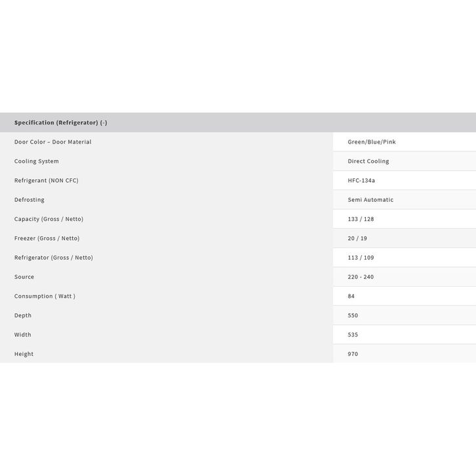Select the HFC-134a value text
The width and height of the screenshot is (476, 476).
pos(361,180)
